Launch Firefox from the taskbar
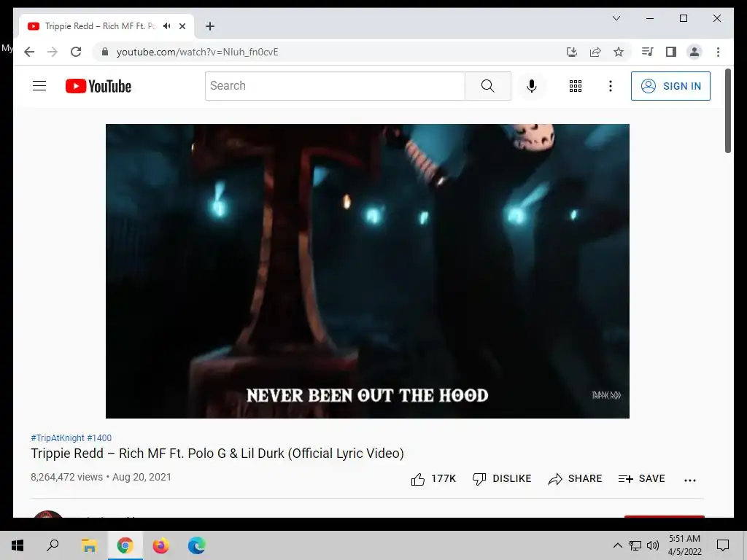This screenshot has width=747, height=560. point(160,545)
